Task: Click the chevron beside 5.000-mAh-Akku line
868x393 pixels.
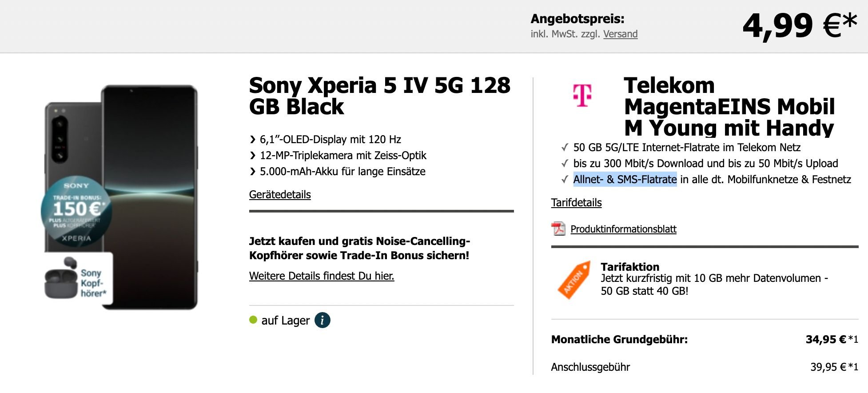Action: [x=253, y=172]
